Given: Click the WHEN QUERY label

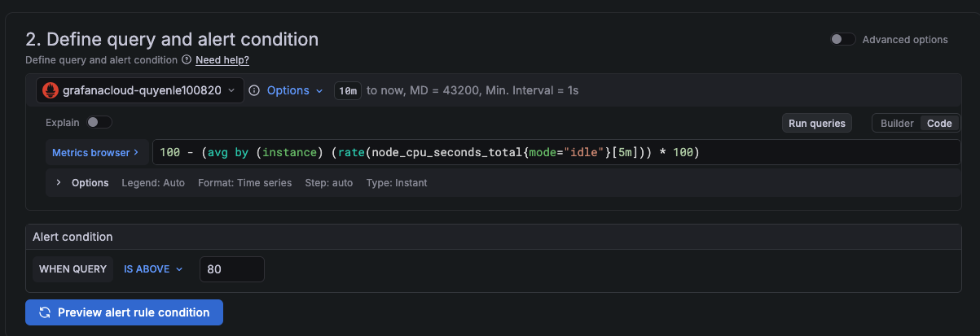Looking at the screenshot, I should point(73,269).
